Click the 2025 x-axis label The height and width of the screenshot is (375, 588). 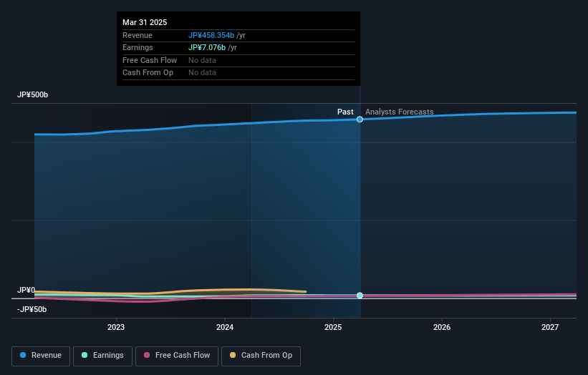pos(333,327)
